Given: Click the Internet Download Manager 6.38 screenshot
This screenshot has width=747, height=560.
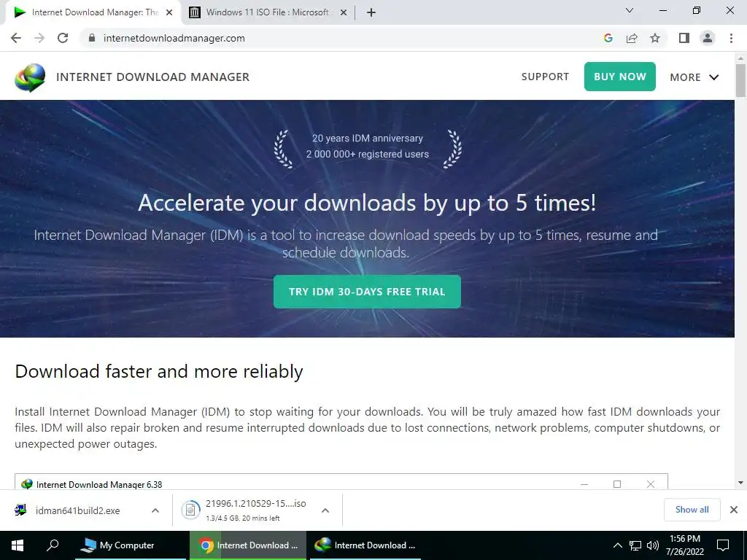Looking at the screenshot, I should (x=341, y=481).
